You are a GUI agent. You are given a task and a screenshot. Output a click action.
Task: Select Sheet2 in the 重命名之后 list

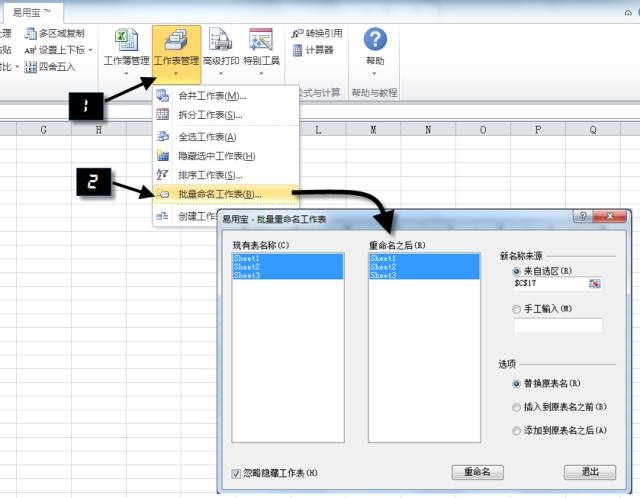point(424,267)
